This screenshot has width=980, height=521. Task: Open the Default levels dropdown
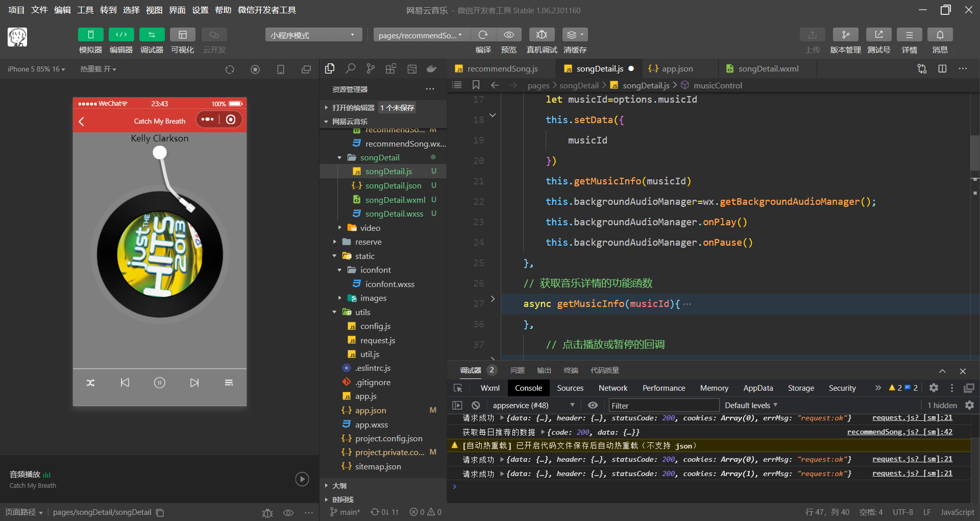(751, 405)
